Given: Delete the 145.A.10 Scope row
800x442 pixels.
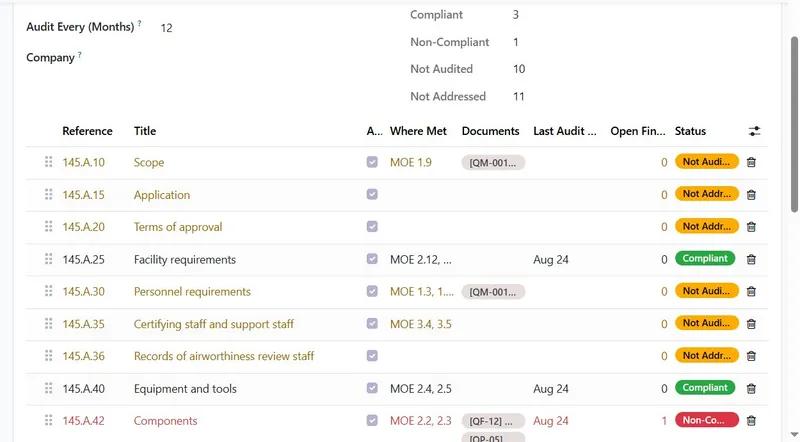Looking at the screenshot, I should click(x=751, y=162).
